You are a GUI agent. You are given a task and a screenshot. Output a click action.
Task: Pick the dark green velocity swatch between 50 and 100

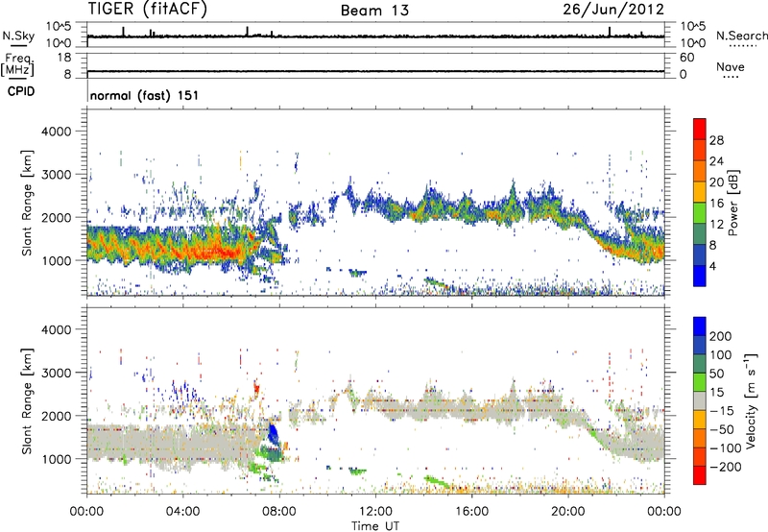pos(700,364)
